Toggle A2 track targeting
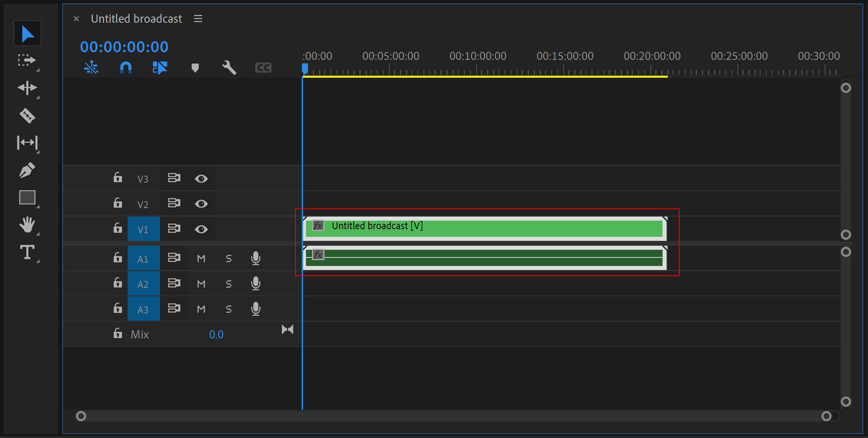868x438 pixels. pyautogui.click(x=143, y=283)
